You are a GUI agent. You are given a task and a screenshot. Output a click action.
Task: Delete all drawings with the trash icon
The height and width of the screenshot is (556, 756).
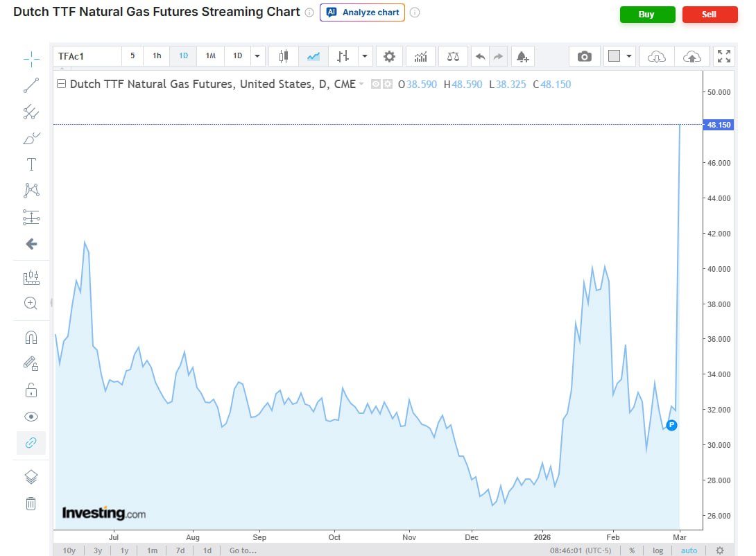[x=31, y=503]
